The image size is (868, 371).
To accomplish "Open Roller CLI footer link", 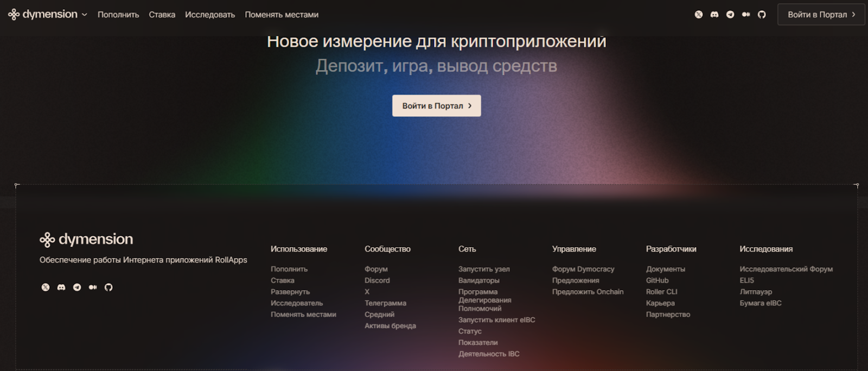I will coord(661,292).
